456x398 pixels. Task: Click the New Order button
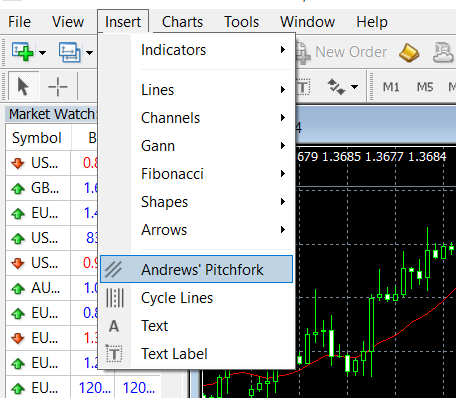(342, 52)
